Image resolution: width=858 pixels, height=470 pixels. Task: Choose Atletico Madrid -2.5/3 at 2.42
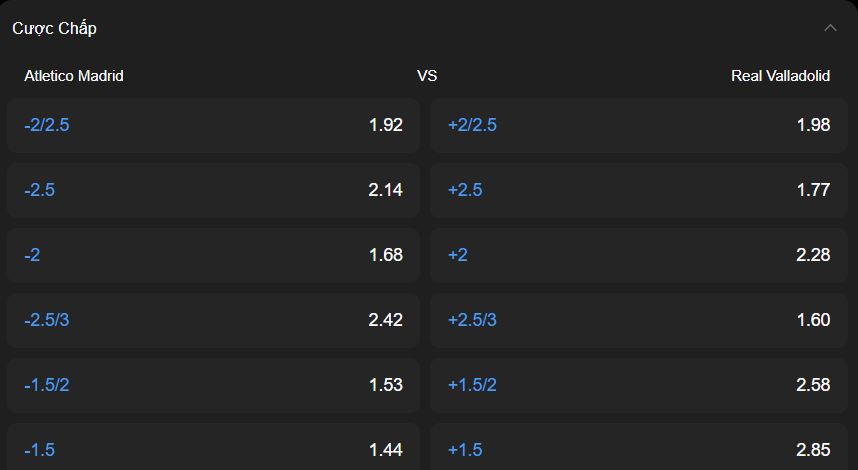[213, 320]
